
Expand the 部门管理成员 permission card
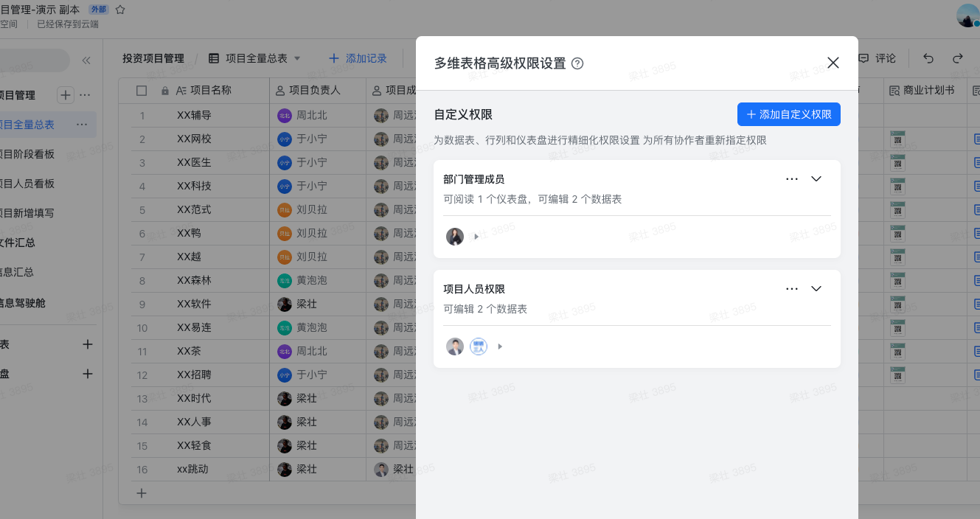click(816, 179)
